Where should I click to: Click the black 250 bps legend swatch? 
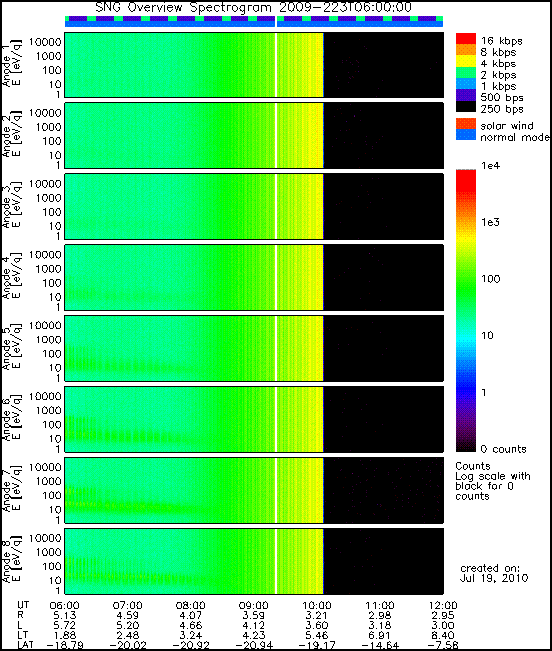(466, 106)
